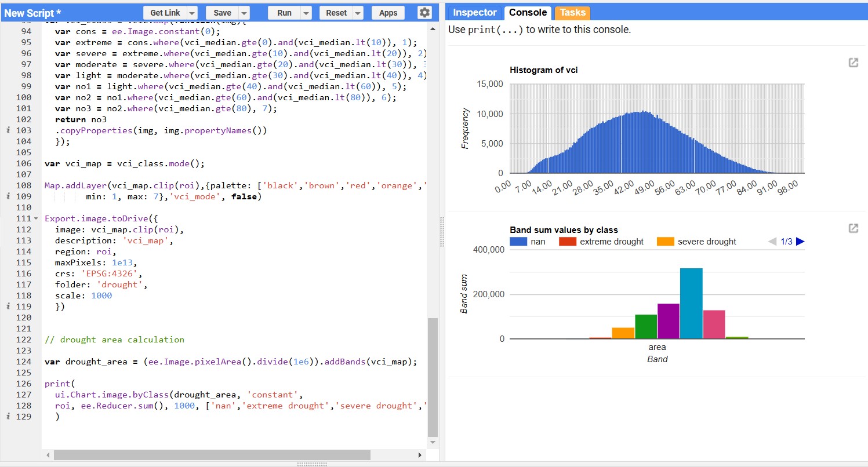The width and height of the screenshot is (868, 467).
Task: Open the Reset dropdown arrow
Action: tap(358, 13)
